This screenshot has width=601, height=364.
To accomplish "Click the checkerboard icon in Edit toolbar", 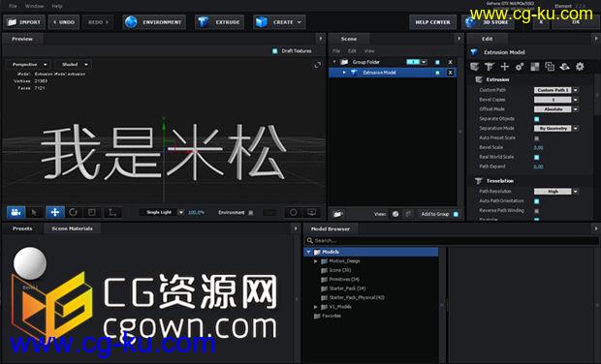I will click(x=535, y=67).
